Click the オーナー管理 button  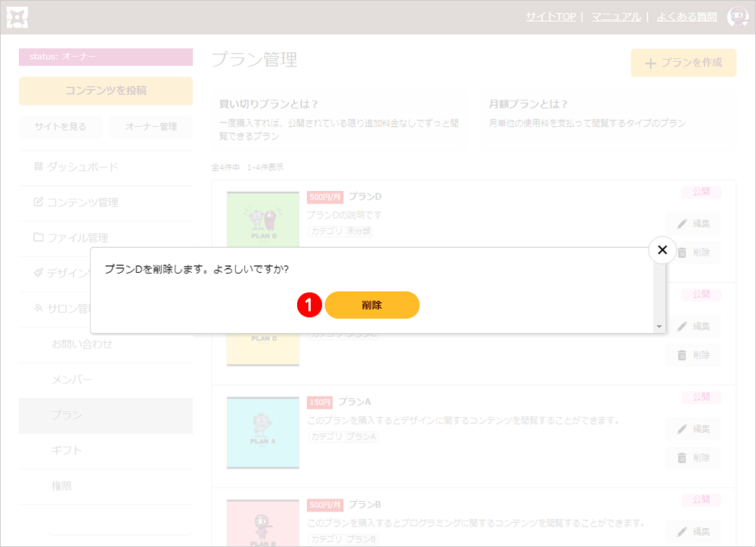(x=150, y=127)
